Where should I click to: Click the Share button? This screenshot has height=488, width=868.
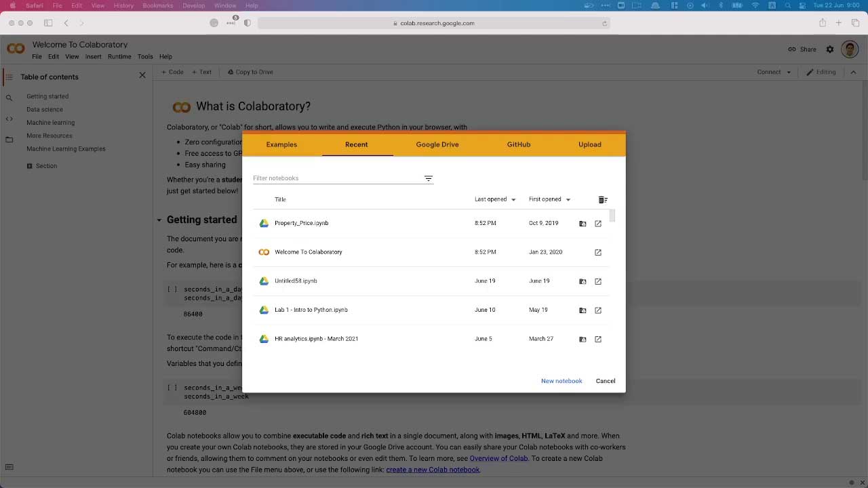tap(802, 49)
